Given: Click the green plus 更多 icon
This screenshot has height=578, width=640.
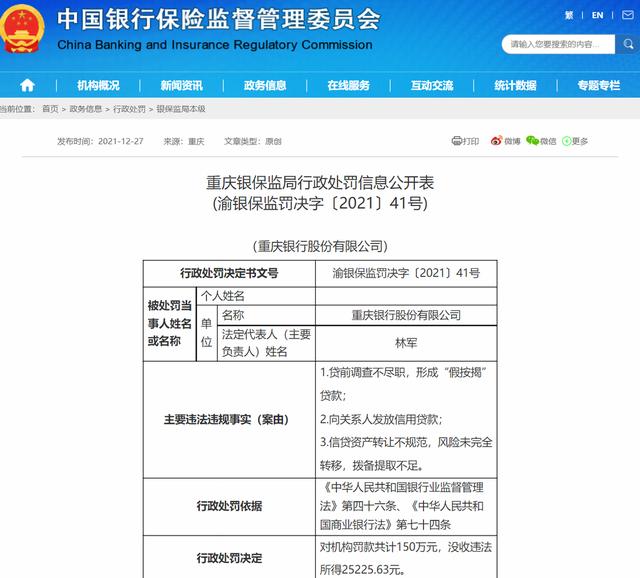Looking at the screenshot, I should [x=567, y=141].
